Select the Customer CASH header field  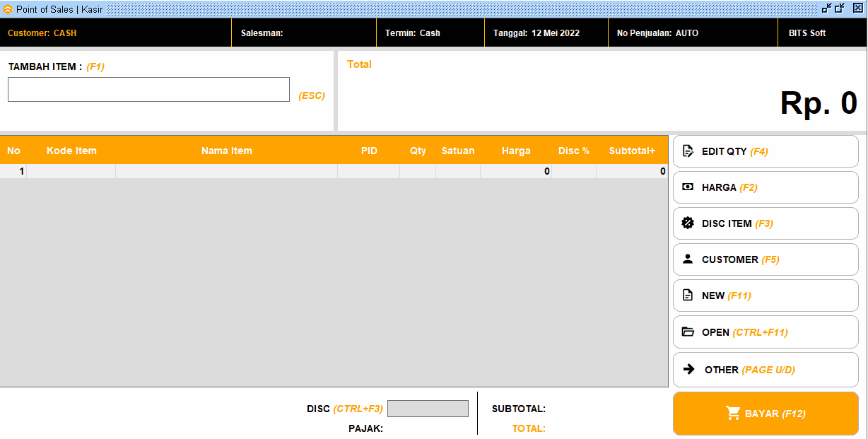[x=42, y=33]
